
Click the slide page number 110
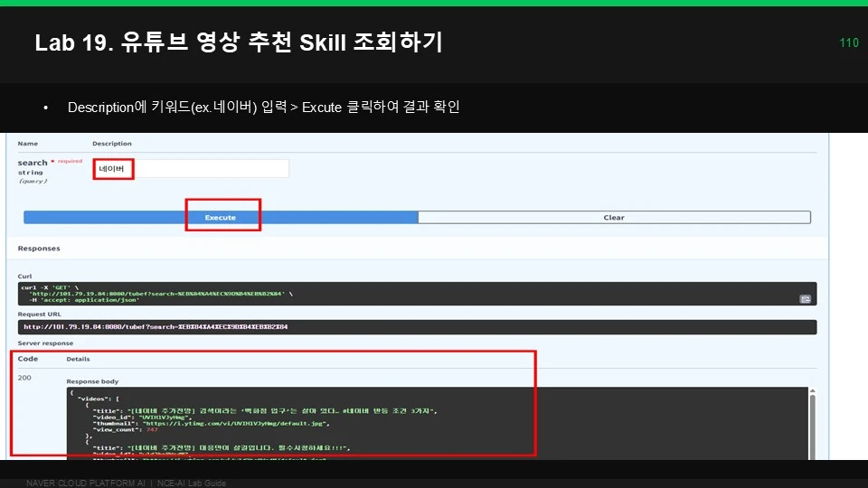tap(849, 42)
